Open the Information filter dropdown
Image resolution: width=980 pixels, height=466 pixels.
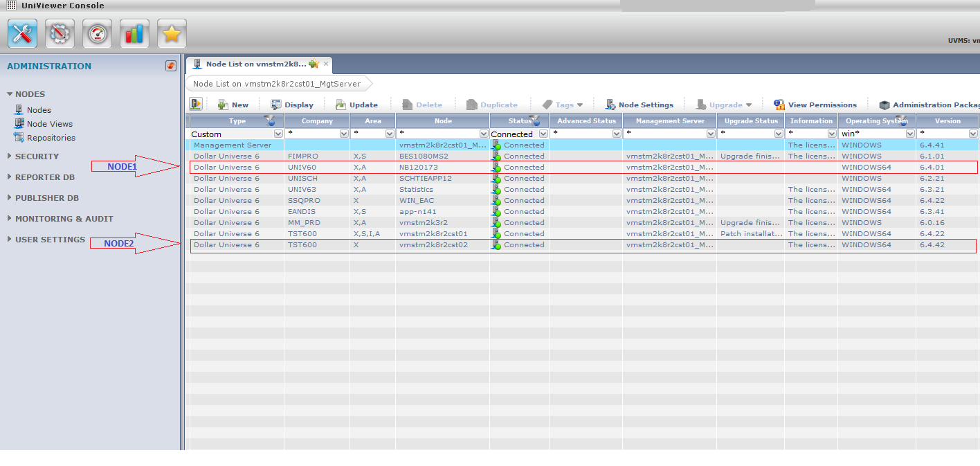coord(833,134)
